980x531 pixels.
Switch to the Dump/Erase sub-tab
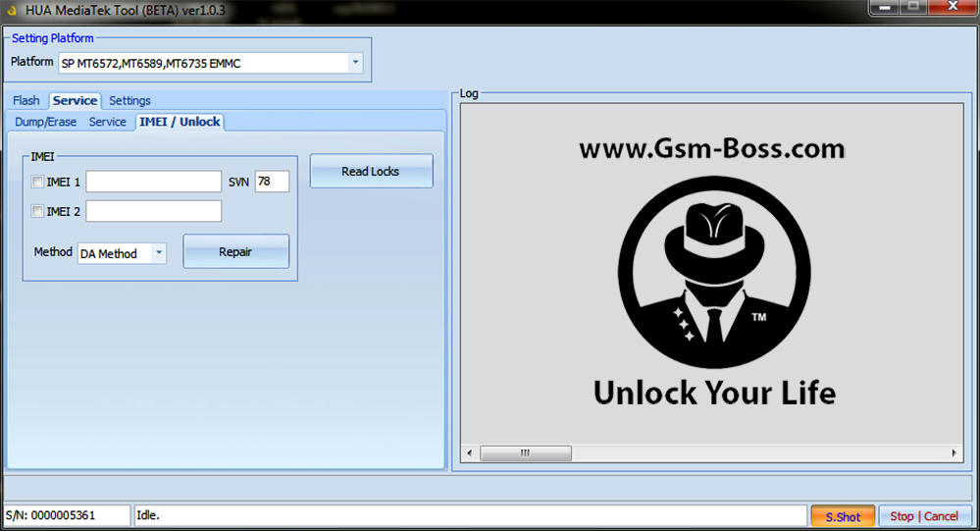46,122
